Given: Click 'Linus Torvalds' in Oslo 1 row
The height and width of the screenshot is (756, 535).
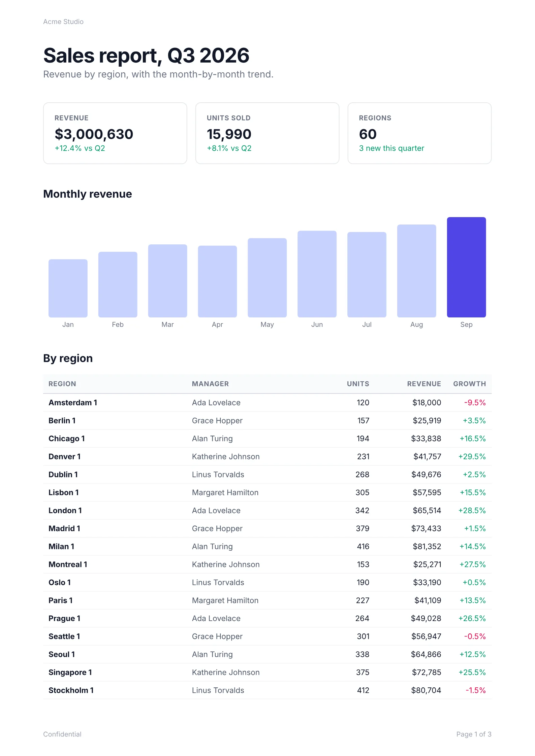Looking at the screenshot, I should 218,583.
